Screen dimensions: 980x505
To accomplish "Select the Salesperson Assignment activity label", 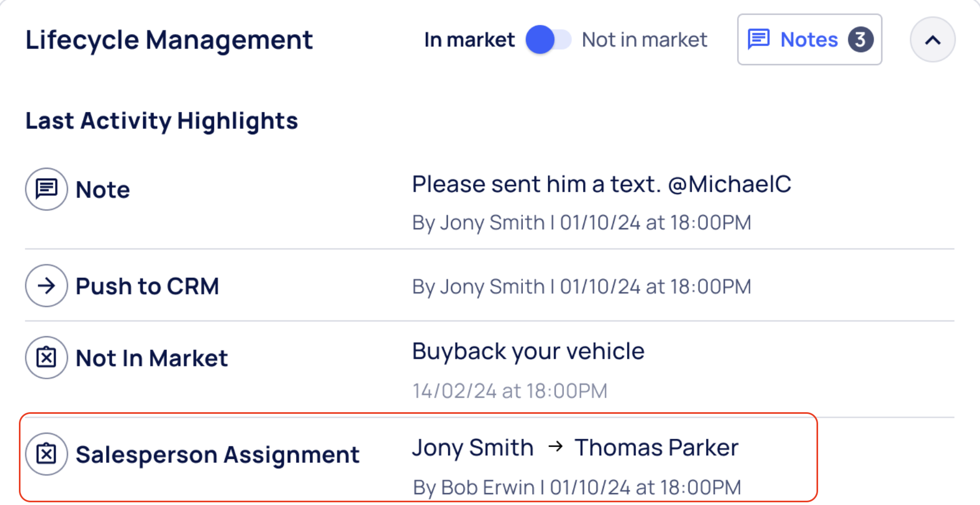I will [x=217, y=454].
